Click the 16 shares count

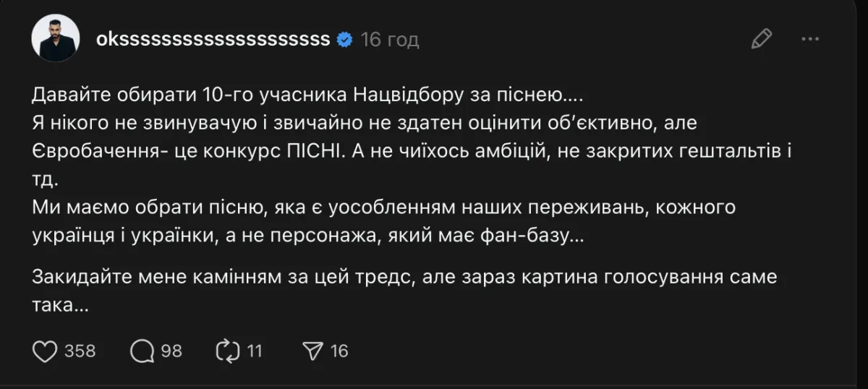click(x=339, y=351)
